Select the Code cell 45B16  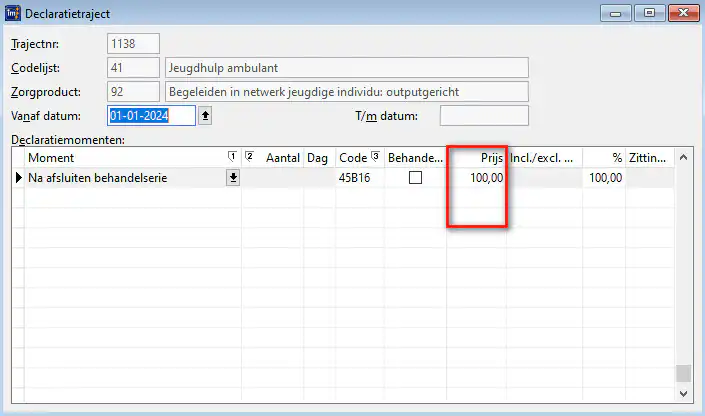[358, 178]
